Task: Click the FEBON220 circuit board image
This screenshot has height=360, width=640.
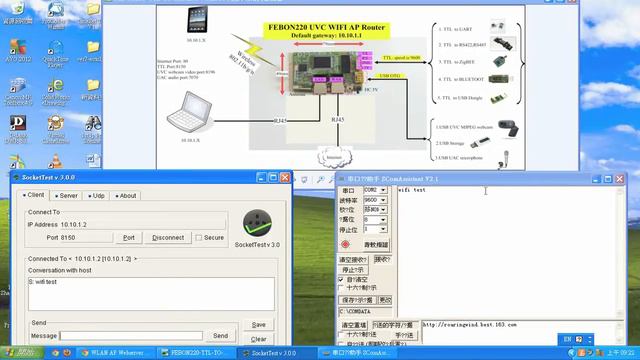Action: (325, 73)
